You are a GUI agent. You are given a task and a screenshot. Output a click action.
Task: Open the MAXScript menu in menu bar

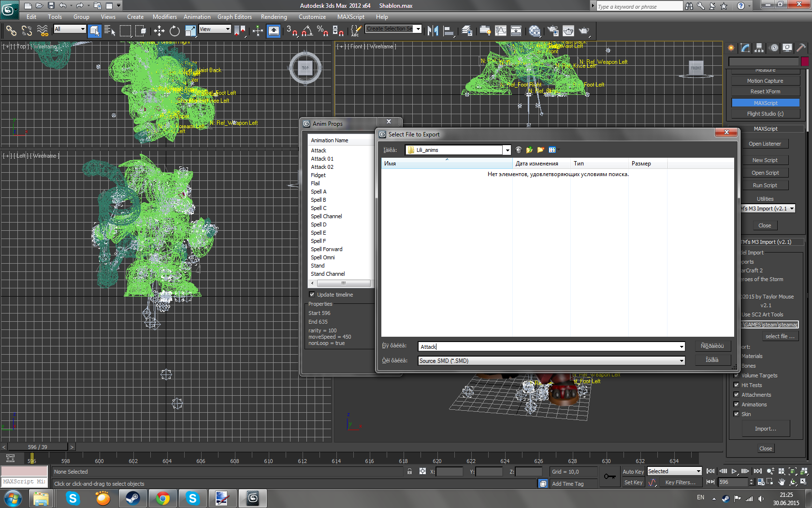click(350, 17)
